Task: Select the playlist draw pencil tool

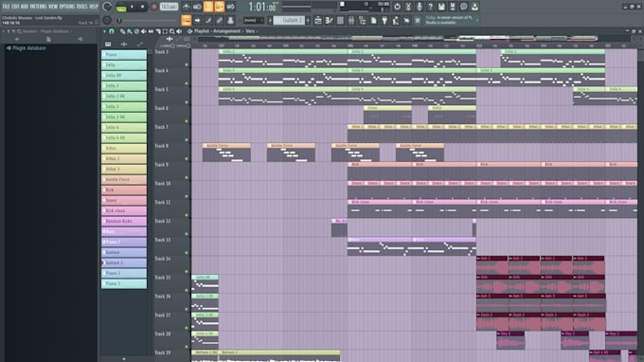Action: [x=122, y=31]
